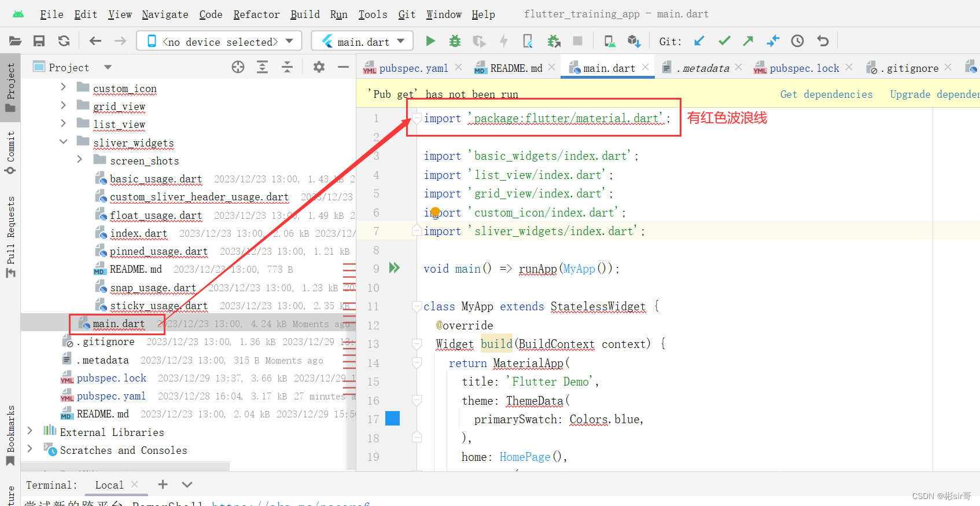
Task: Add new terminal tab with plus
Action: [x=163, y=485]
